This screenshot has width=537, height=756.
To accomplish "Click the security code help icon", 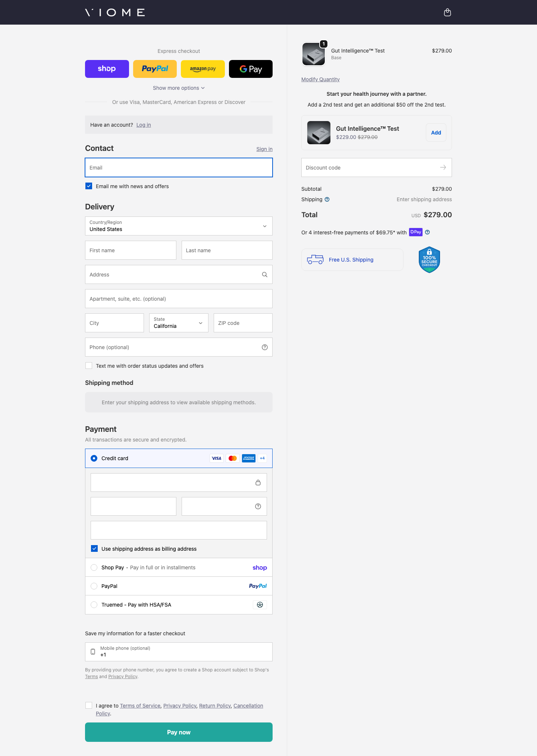I will click(258, 506).
